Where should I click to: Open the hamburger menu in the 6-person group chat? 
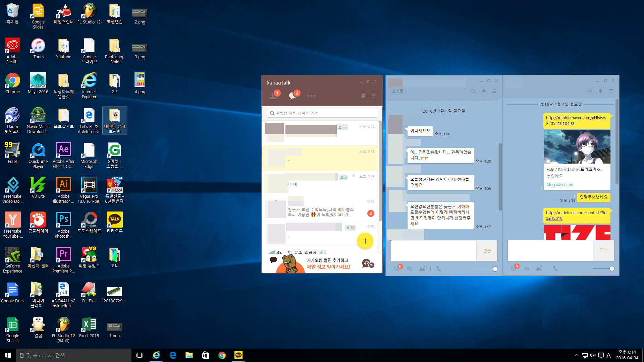click(494, 91)
